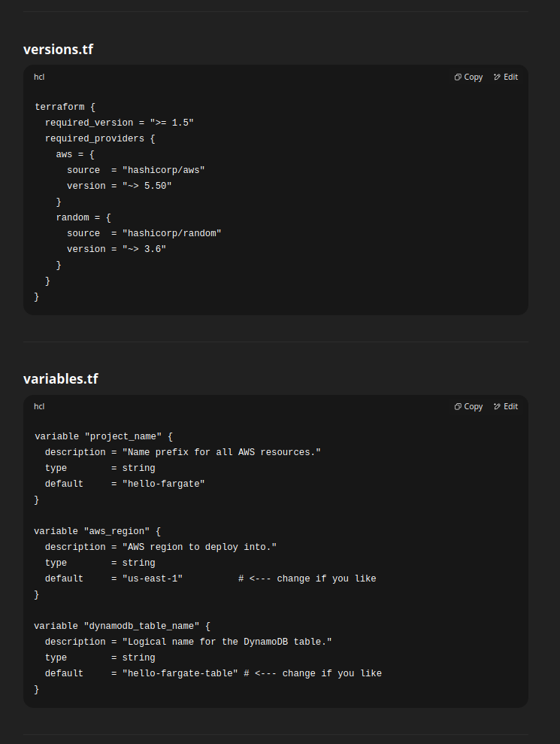Click the variables.tf heading

pos(61,378)
